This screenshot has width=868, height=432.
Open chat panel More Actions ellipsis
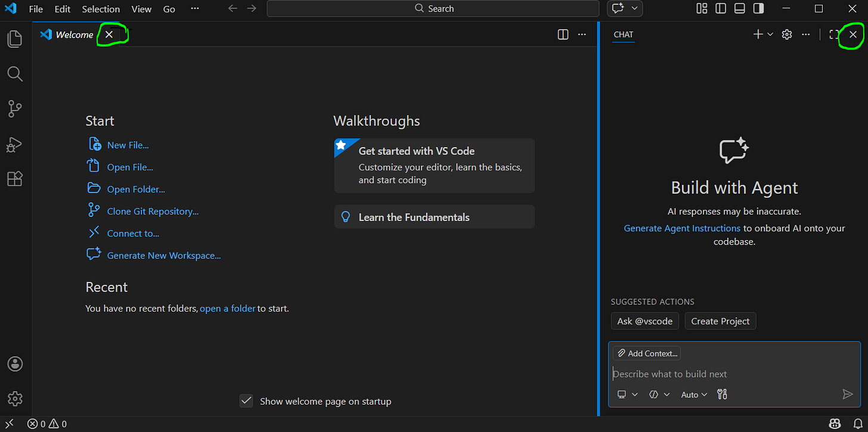(806, 35)
